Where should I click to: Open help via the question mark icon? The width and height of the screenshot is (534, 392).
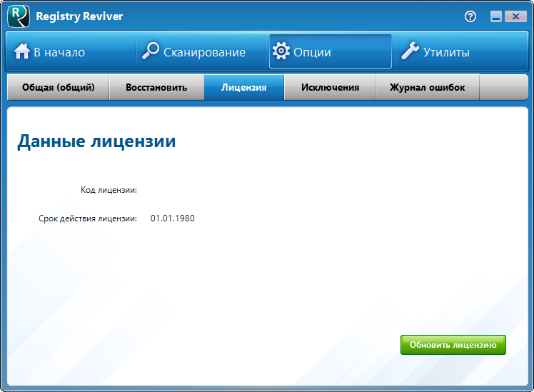tap(470, 16)
